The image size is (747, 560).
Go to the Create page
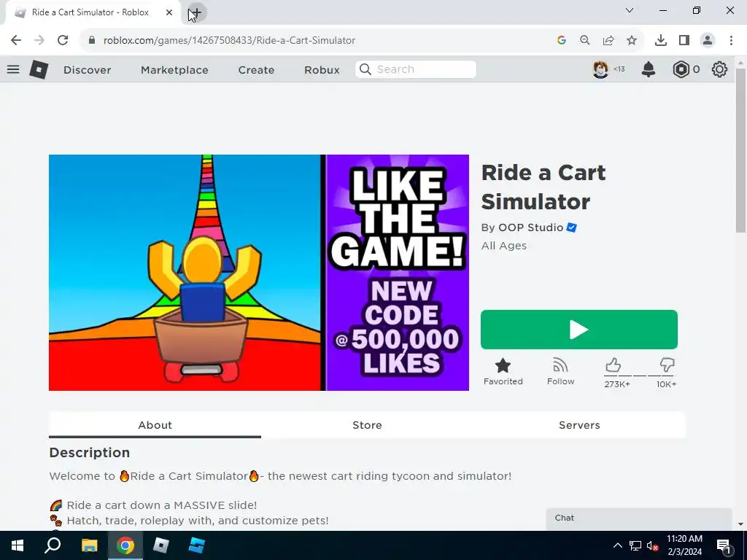(256, 70)
